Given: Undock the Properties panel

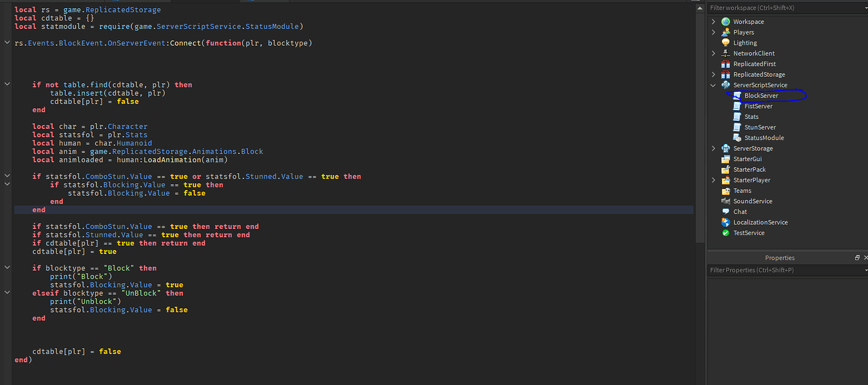Looking at the screenshot, I should click(x=857, y=257).
